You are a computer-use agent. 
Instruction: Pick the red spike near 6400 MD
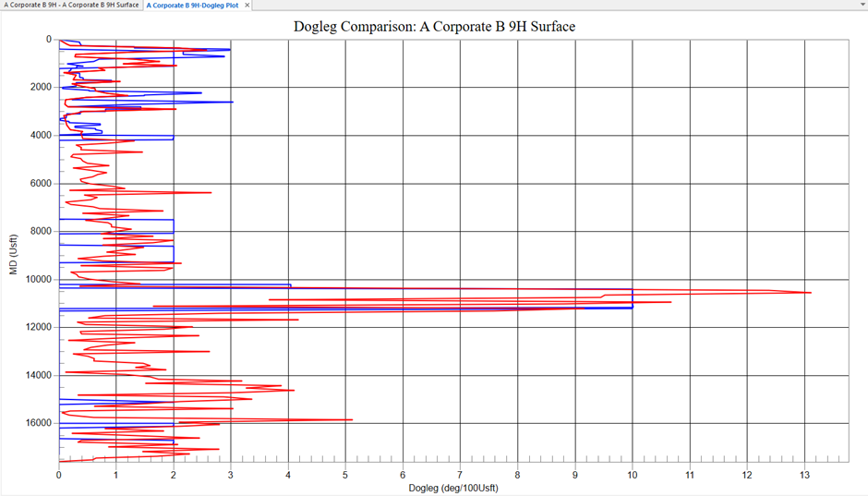210,192
